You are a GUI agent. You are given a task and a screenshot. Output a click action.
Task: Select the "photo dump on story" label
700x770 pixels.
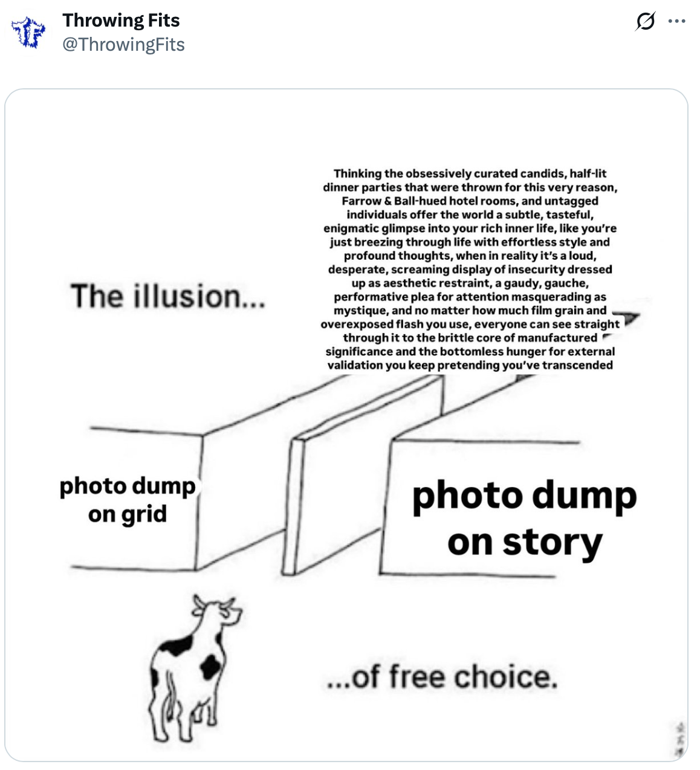(x=524, y=519)
